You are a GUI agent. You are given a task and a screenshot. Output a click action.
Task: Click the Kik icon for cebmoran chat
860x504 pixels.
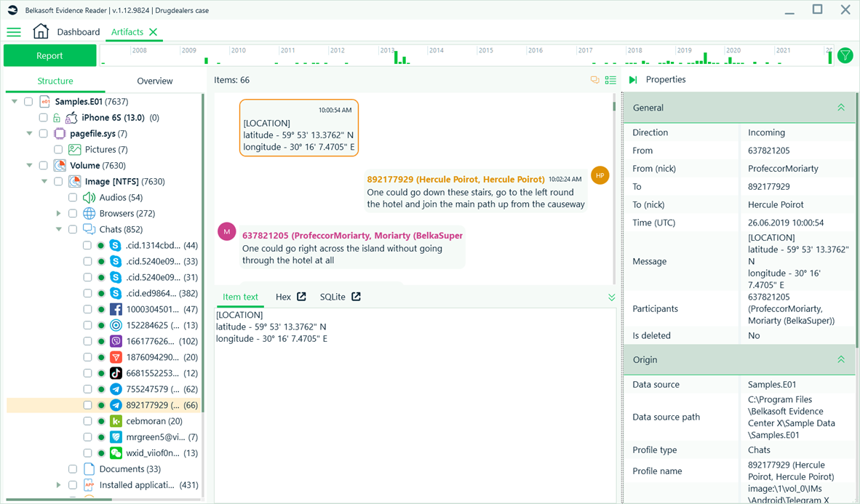click(116, 421)
